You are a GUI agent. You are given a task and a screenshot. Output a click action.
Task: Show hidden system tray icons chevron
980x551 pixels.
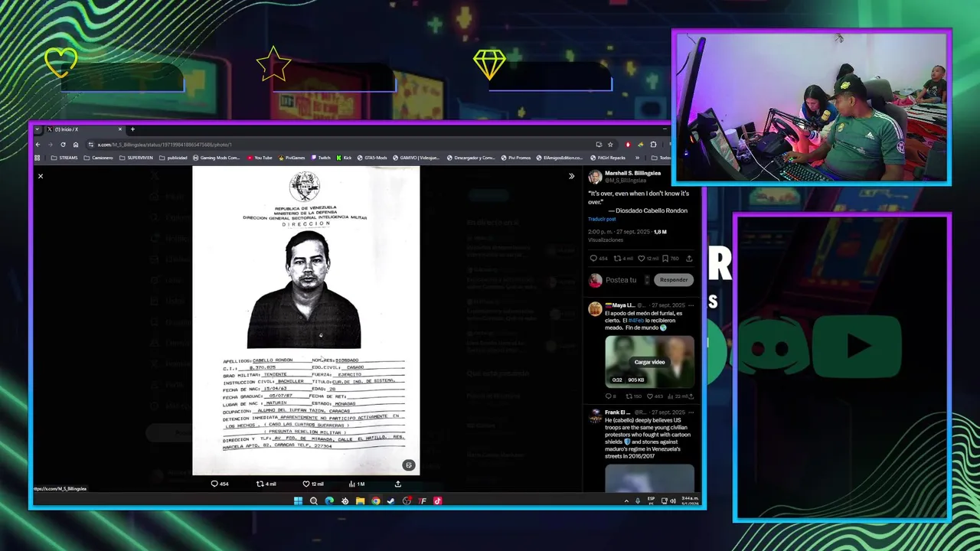pos(626,501)
